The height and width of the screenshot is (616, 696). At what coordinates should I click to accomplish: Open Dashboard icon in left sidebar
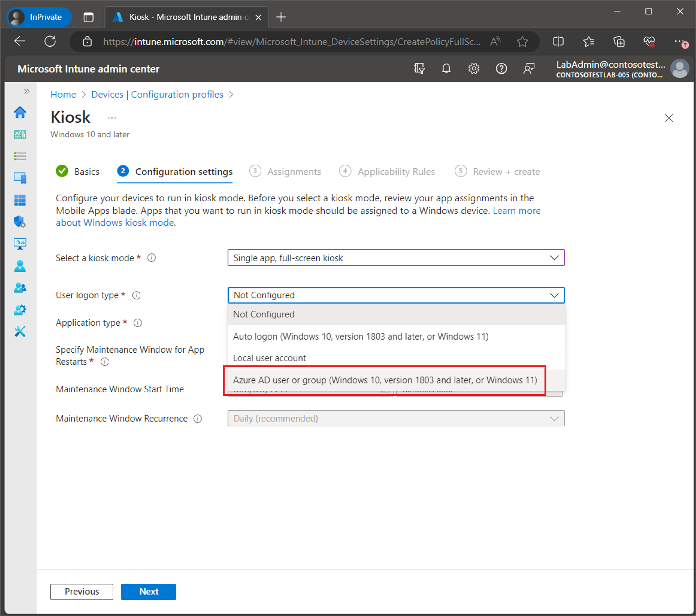(x=20, y=134)
